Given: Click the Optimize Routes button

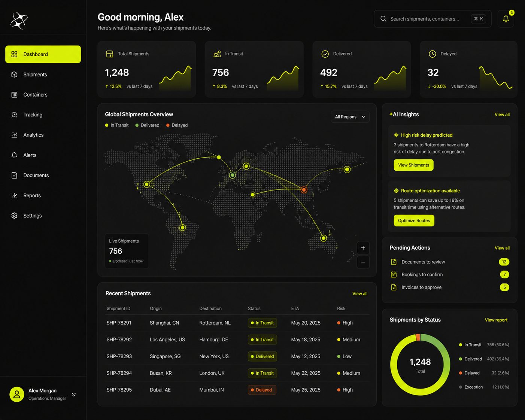Looking at the screenshot, I should 414,221.
